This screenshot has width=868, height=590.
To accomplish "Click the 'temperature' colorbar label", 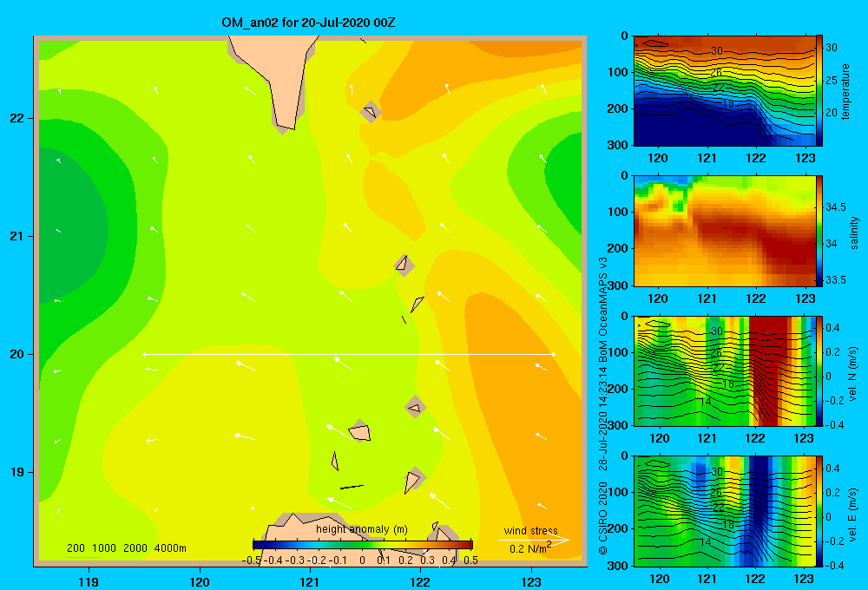I will (x=845, y=92).
